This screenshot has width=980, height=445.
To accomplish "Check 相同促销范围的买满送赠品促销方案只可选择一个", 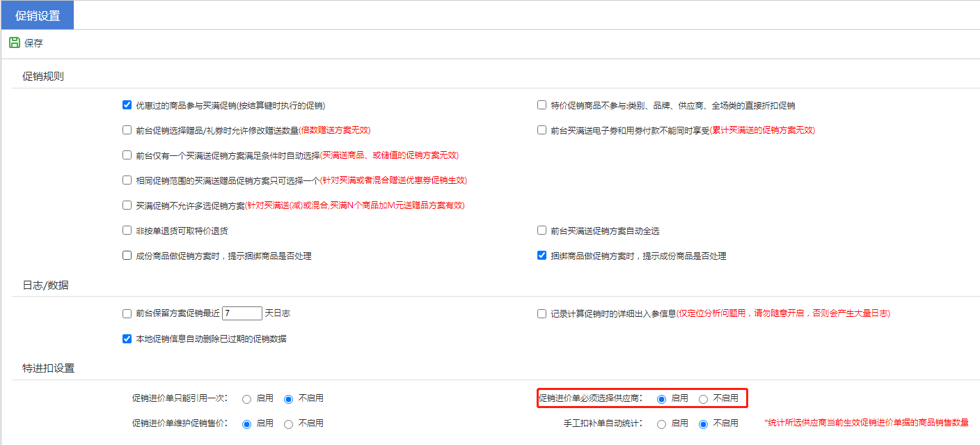I will (x=127, y=180).
